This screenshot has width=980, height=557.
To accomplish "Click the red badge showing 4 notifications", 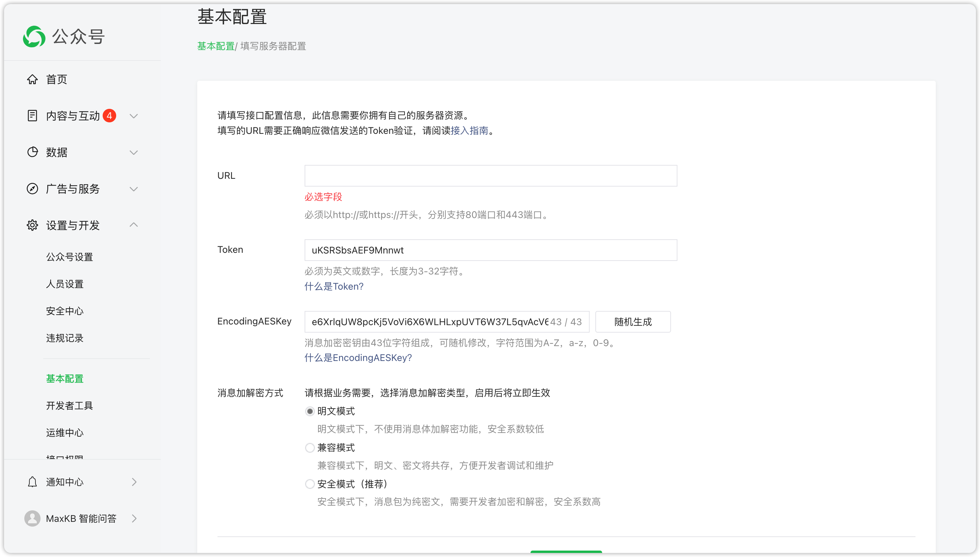I will pyautogui.click(x=110, y=116).
